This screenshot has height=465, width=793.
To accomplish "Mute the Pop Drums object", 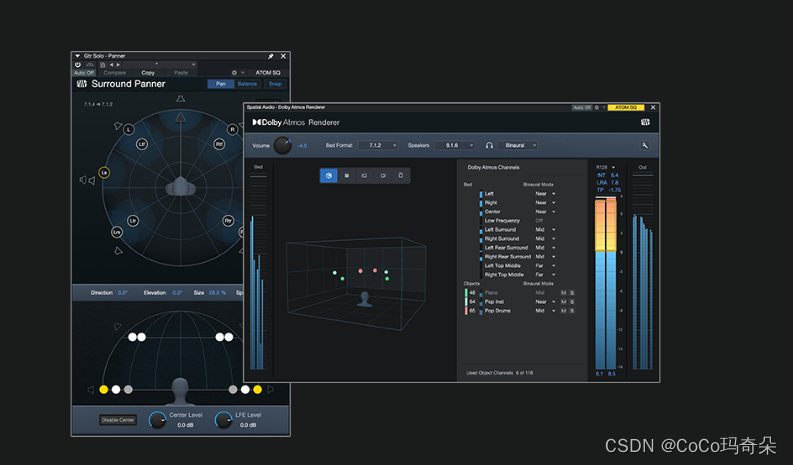I will pos(563,311).
